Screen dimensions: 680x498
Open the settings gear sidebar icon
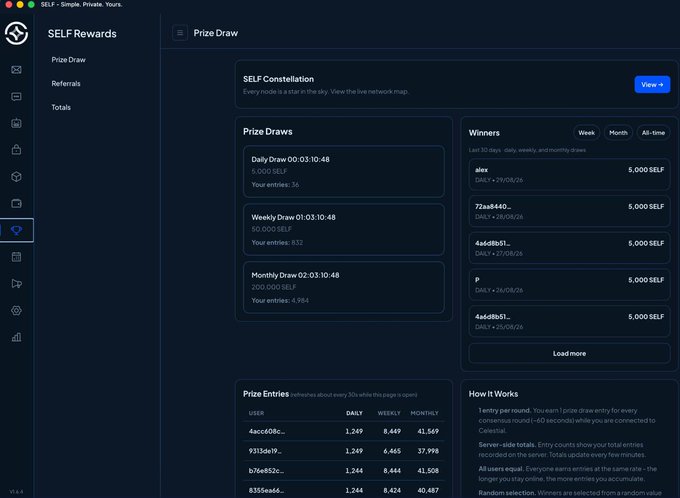[16, 311]
